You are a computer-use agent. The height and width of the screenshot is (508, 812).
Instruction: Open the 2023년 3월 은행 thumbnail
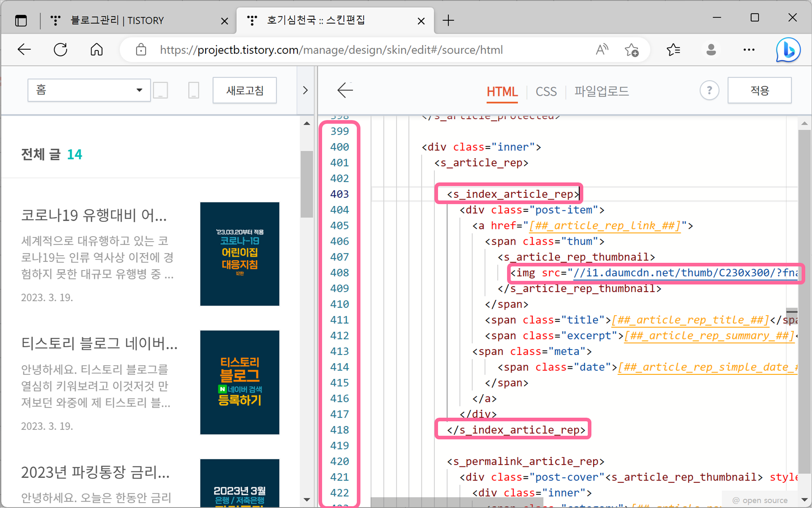[x=240, y=483]
